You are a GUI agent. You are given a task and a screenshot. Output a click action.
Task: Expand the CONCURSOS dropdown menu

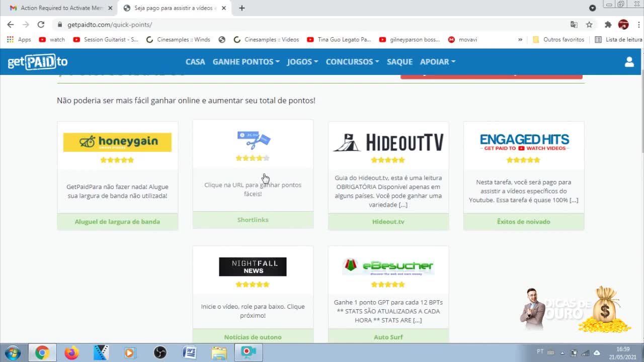tap(352, 62)
